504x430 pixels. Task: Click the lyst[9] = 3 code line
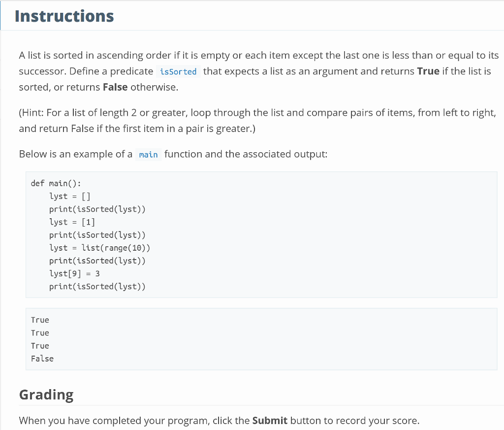coord(75,274)
